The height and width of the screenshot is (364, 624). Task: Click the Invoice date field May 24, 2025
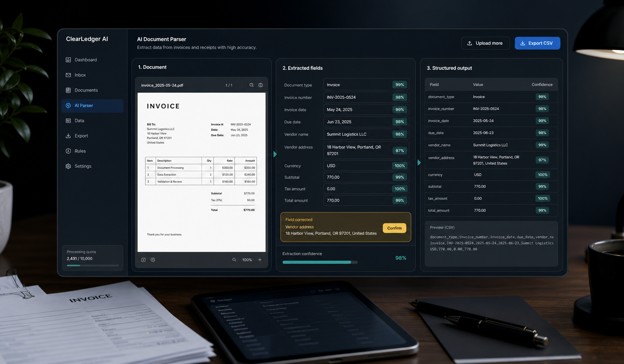tap(366, 109)
